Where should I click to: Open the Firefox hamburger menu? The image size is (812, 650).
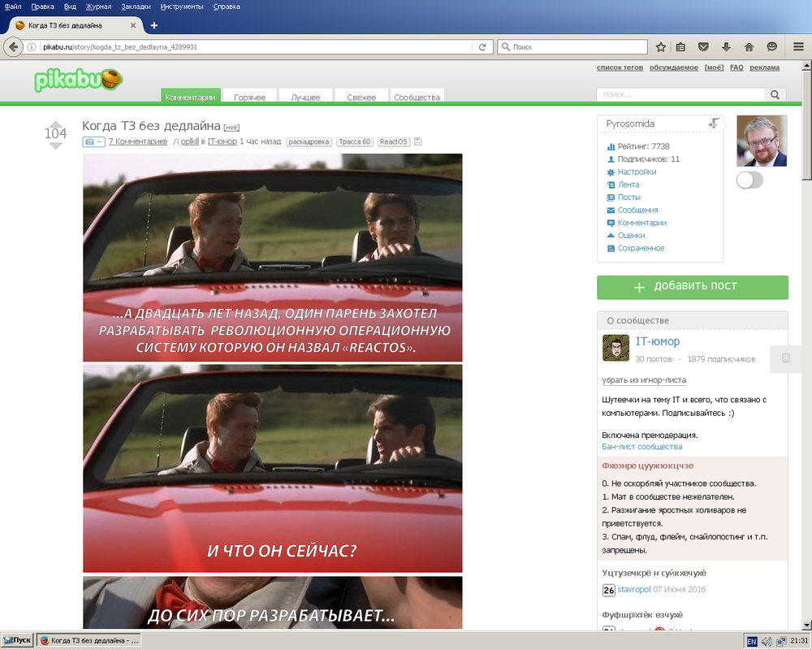point(798,46)
